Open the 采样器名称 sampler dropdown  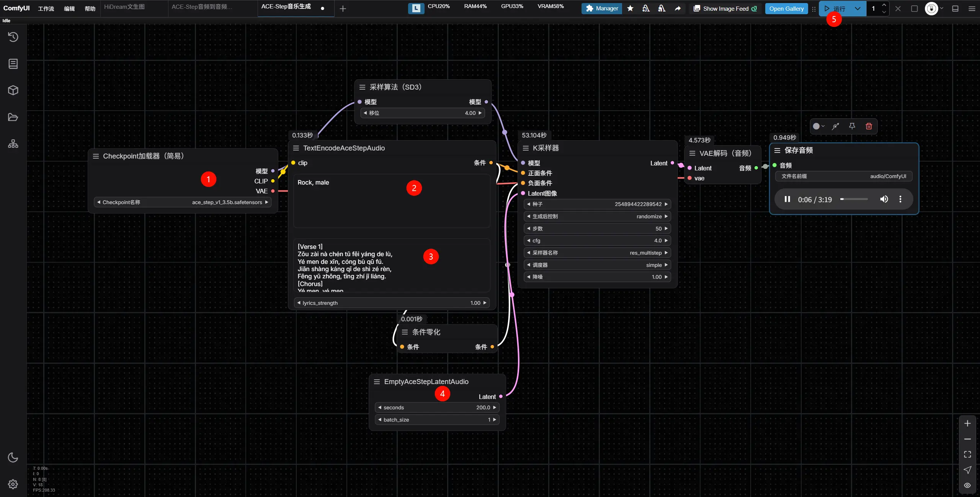[597, 253]
